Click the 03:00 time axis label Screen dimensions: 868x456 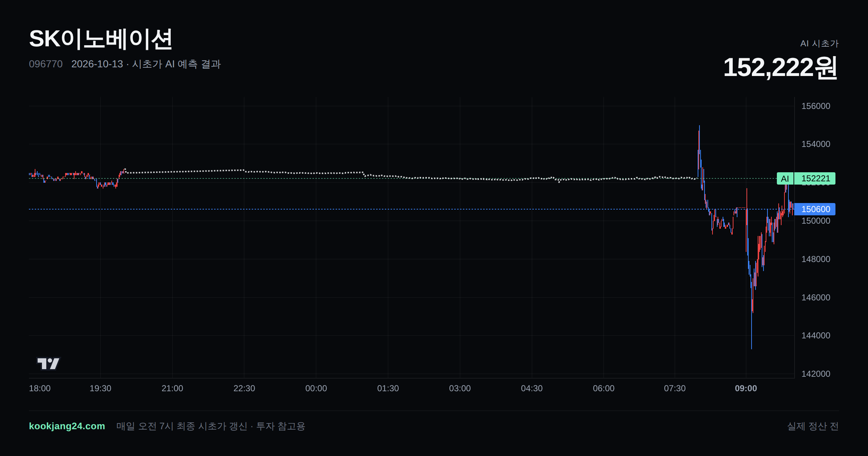coord(460,388)
